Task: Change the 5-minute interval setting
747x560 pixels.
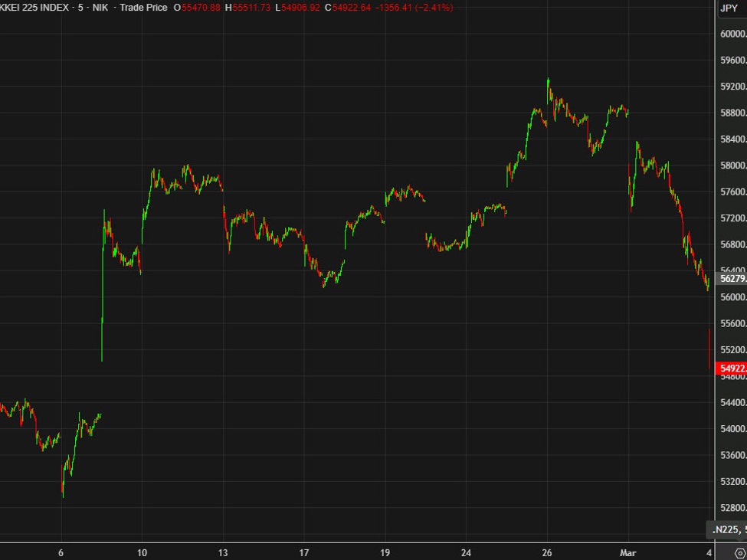Action: pos(80,8)
